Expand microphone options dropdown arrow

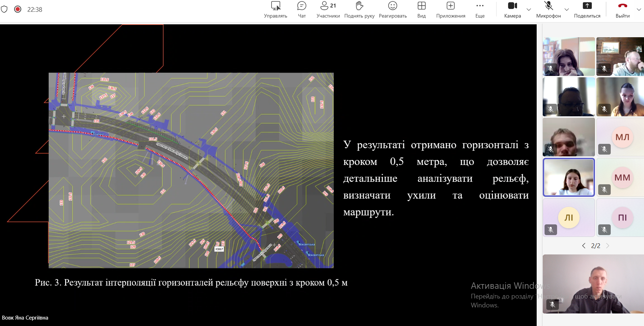tap(567, 10)
